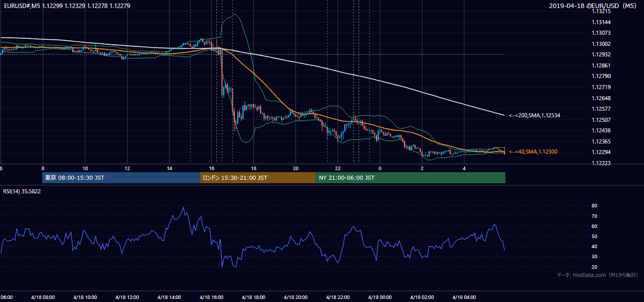Click the 4/18 14:00 time axis label

coord(169,297)
